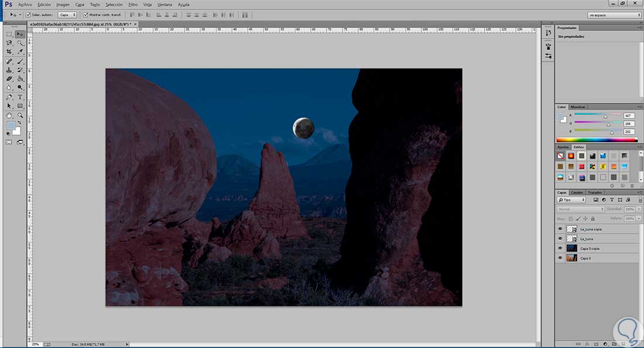Viewport: 644px width, 348px height.
Task: Switch to the Canales tab
Action: pyautogui.click(x=577, y=192)
